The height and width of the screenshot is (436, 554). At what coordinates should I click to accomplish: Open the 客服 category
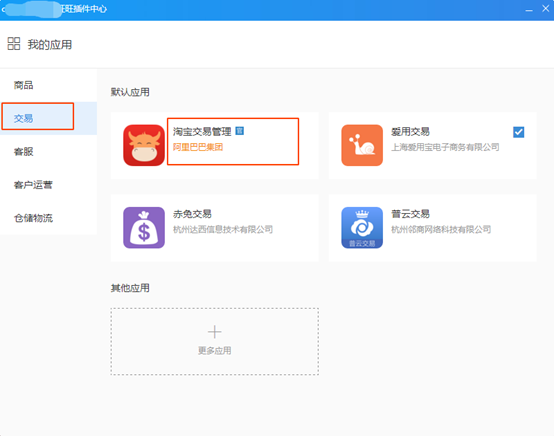(x=48, y=152)
